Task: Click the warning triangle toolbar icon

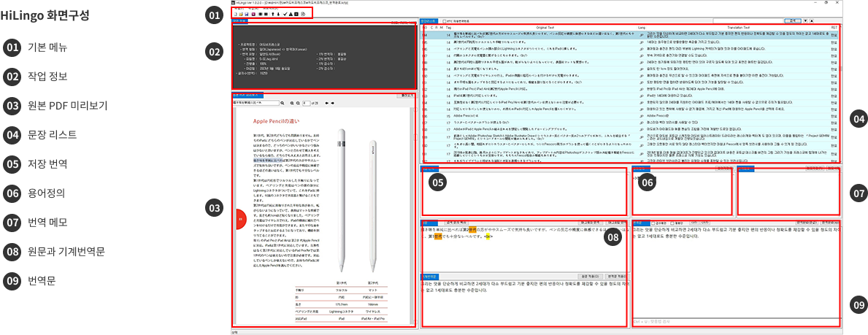Action: point(291,14)
